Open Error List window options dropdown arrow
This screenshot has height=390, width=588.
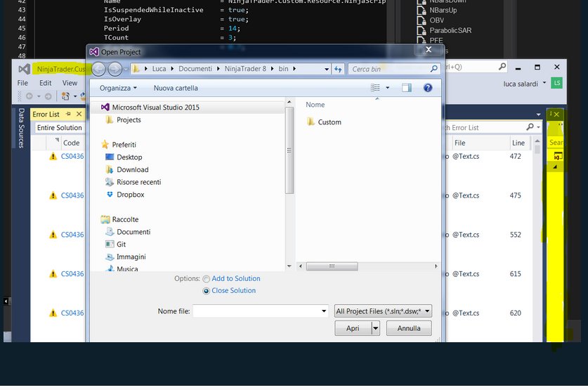[x=539, y=115]
